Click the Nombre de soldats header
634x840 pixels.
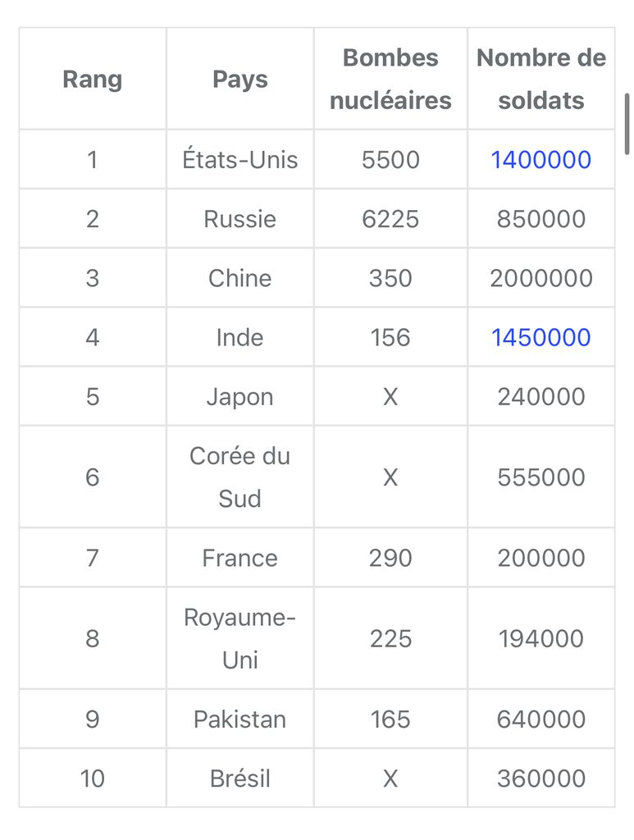coord(540,80)
